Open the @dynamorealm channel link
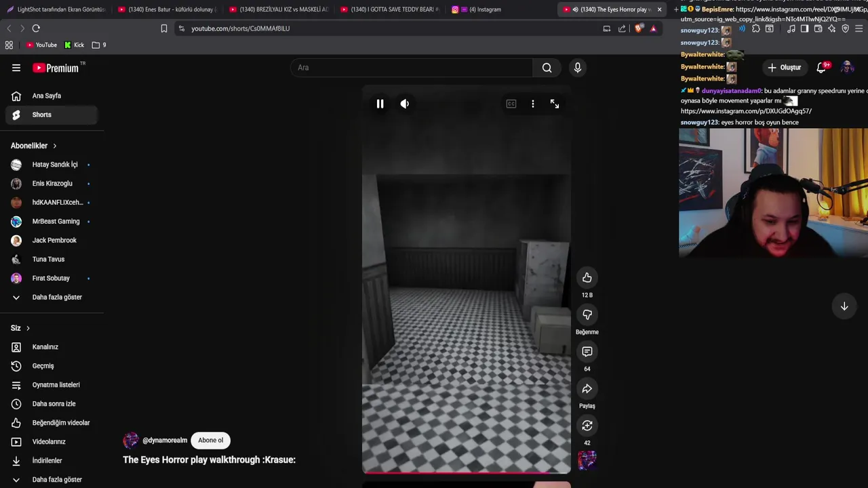 (x=165, y=441)
